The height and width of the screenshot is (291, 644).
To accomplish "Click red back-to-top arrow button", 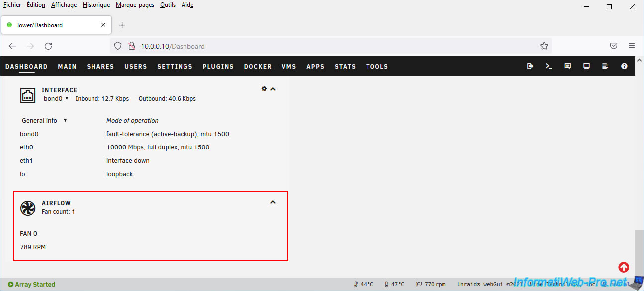I will (x=624, y=267).
